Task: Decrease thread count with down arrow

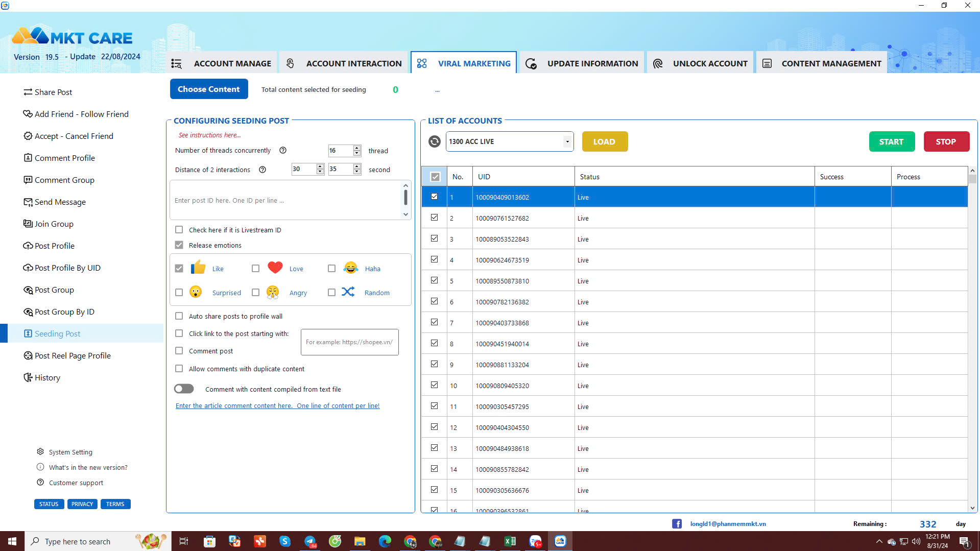Action: [357, 153]
